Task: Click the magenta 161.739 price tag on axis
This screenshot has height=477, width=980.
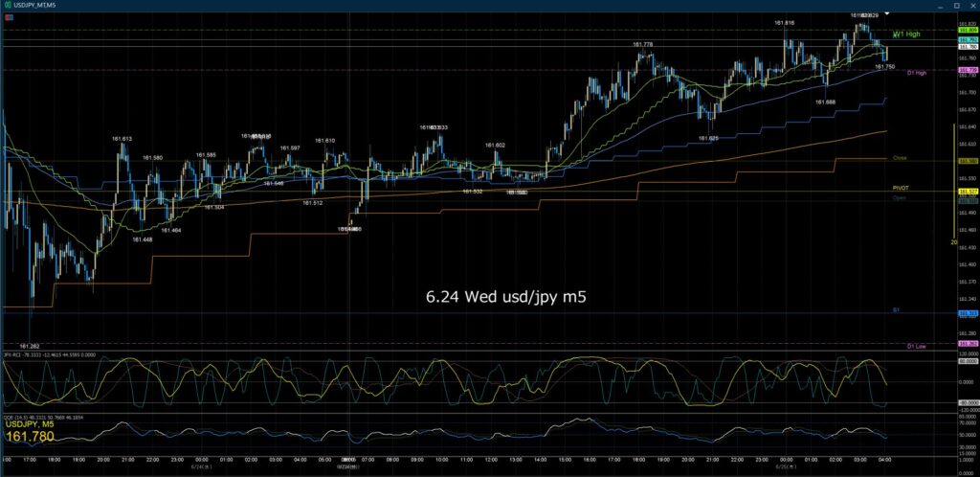Action: tap(969, 70)
